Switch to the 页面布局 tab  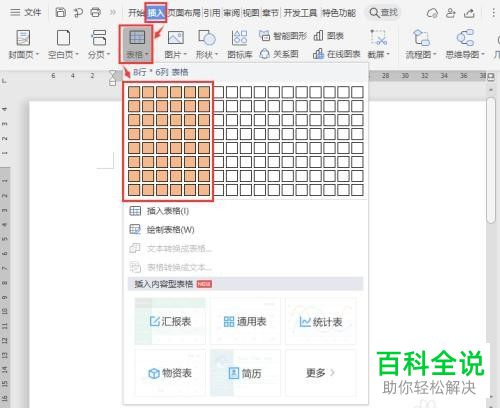(184, 13)
